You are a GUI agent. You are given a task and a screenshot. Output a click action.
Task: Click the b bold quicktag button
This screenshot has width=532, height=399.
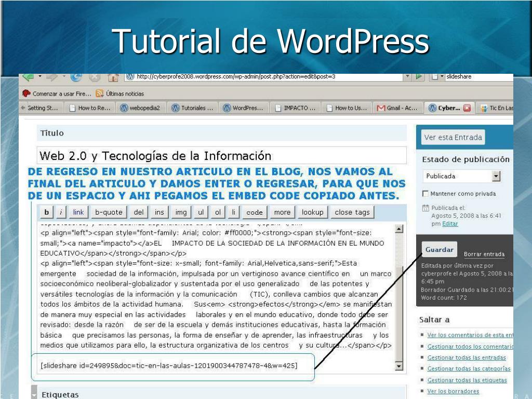pyautogui.click(x=46, y=212)
